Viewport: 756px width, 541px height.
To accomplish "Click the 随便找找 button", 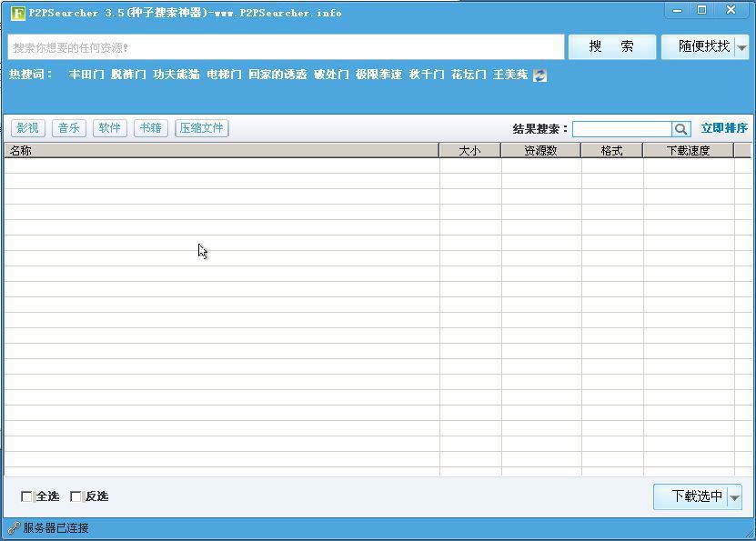I will [x=706, y=46].
